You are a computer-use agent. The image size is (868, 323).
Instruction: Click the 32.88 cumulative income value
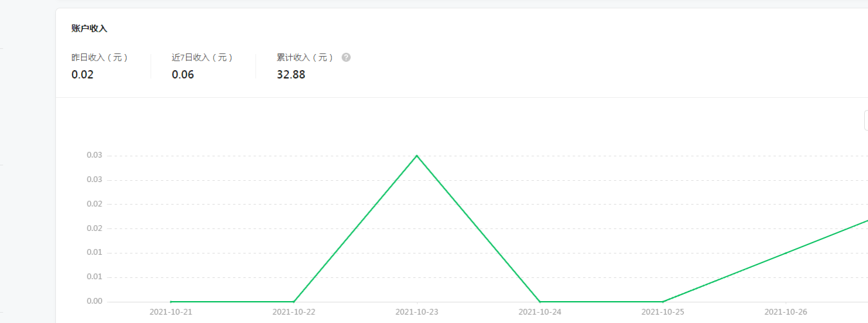click(x=291, y=75)
